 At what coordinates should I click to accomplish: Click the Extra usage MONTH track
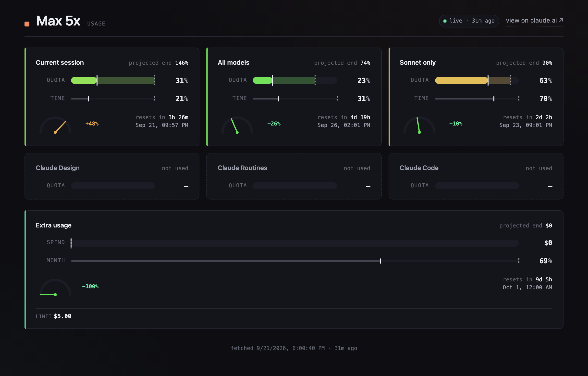(295, 261)
